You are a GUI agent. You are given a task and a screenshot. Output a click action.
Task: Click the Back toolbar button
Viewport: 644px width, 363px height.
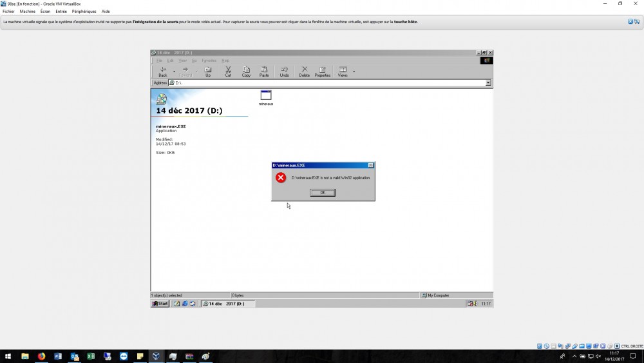pyautogui.click(x=163, y=72)
